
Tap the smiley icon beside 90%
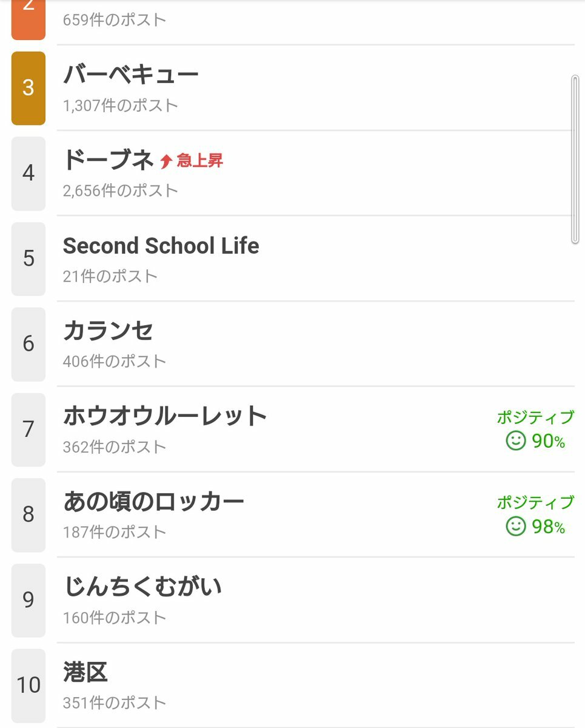[x=515, y=441]
